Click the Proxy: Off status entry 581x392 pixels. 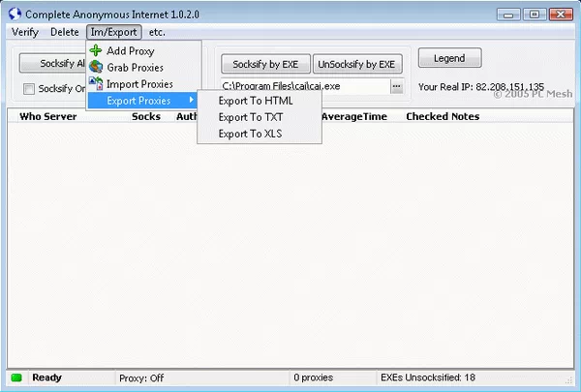[x=141, y=377]
